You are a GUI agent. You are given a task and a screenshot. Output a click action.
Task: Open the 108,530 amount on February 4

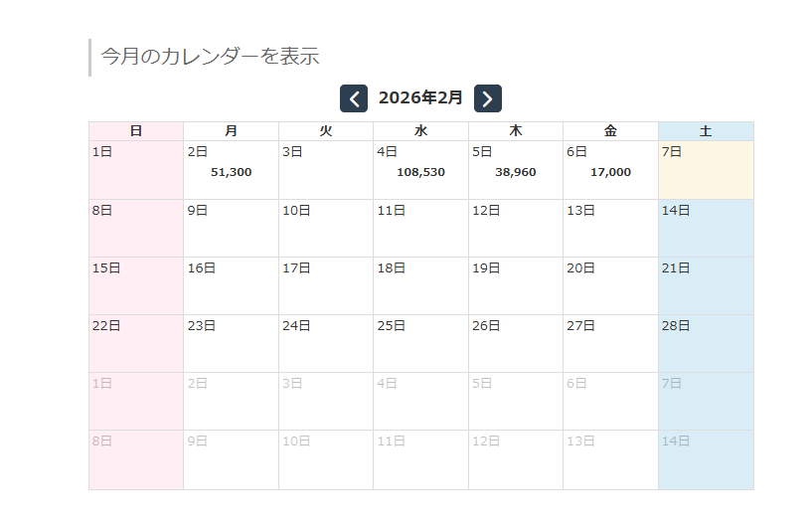(x=420, y=172)
